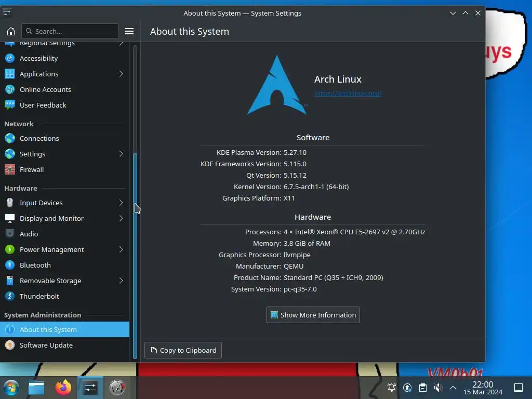Click the KDE Plasma Version value 5.27.10

pos(295,153)
